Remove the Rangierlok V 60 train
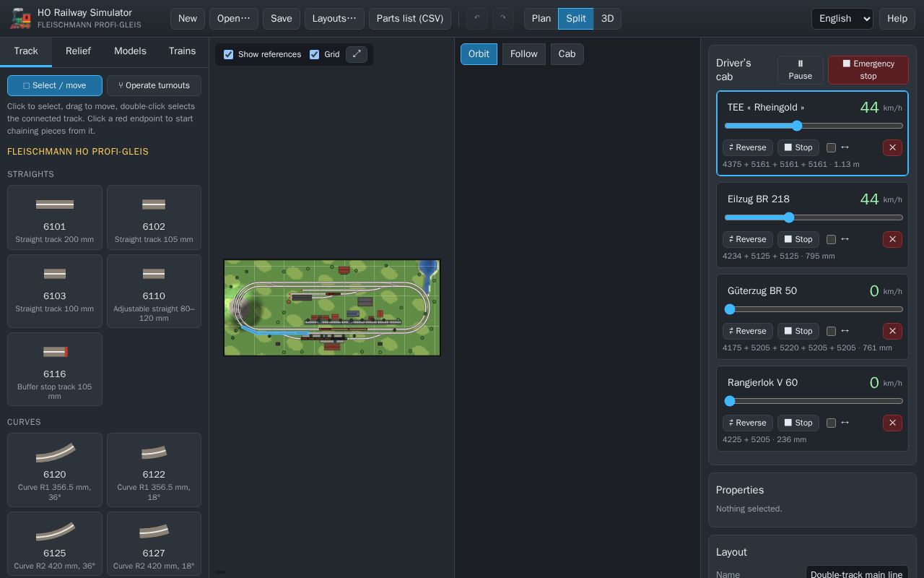Image resolution: width=924 pixels, height=578 pixels. pos(892,423)
